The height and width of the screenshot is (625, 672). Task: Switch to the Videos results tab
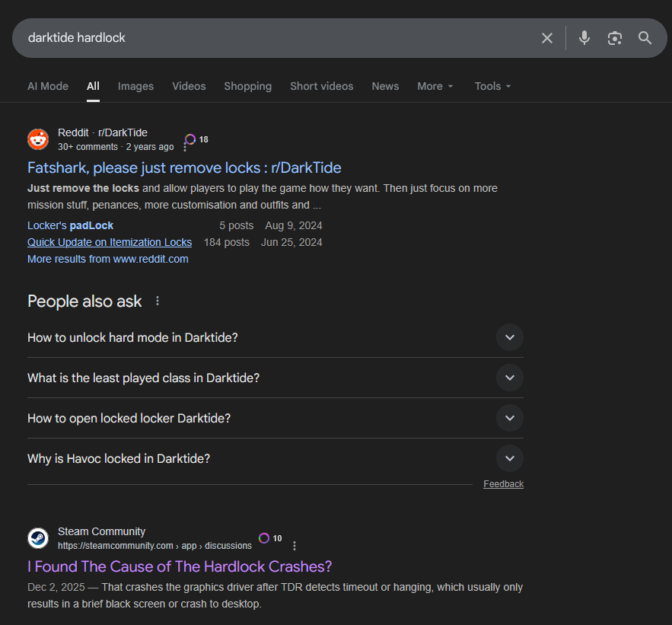pyautogui.click(x=189, y=86)
